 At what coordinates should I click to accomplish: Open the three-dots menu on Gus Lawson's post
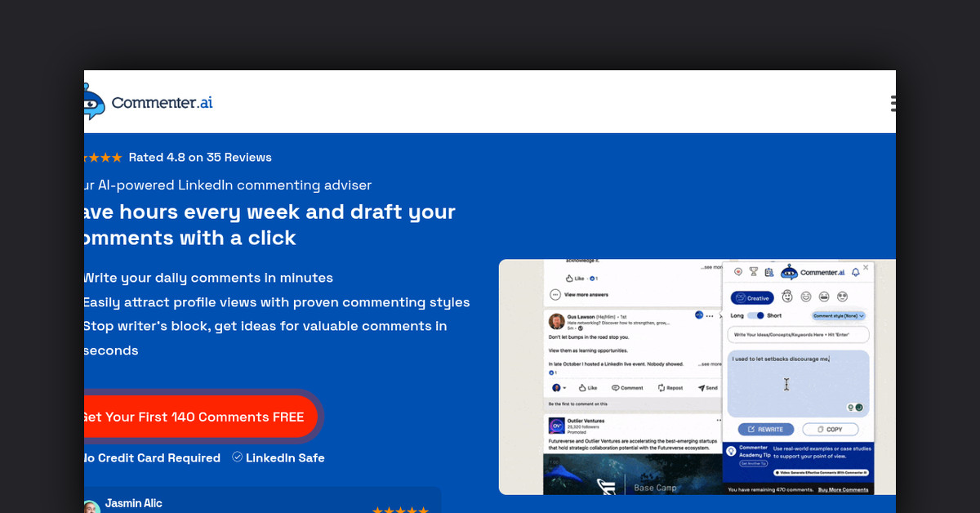[709, 315]
